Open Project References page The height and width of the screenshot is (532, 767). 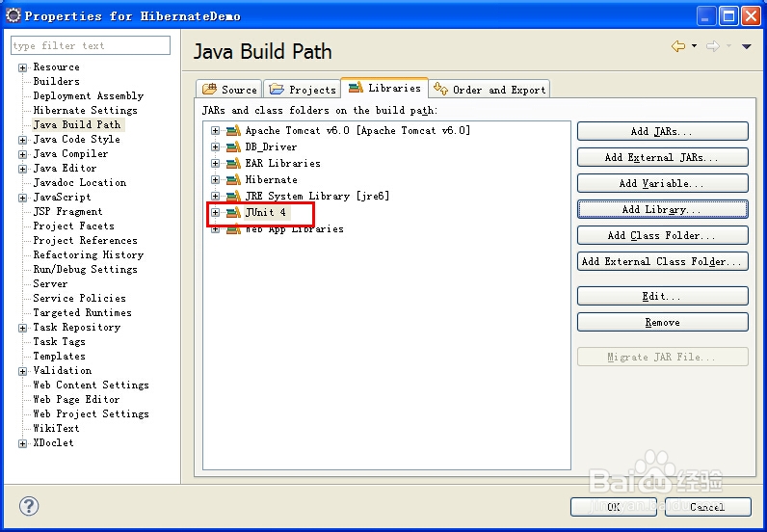[85, 240]
